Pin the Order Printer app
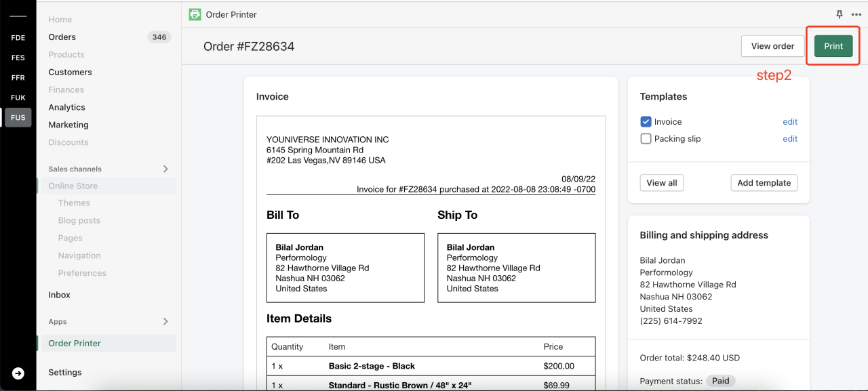This screenshot has height=391, width=868. [x=840, y=14]
